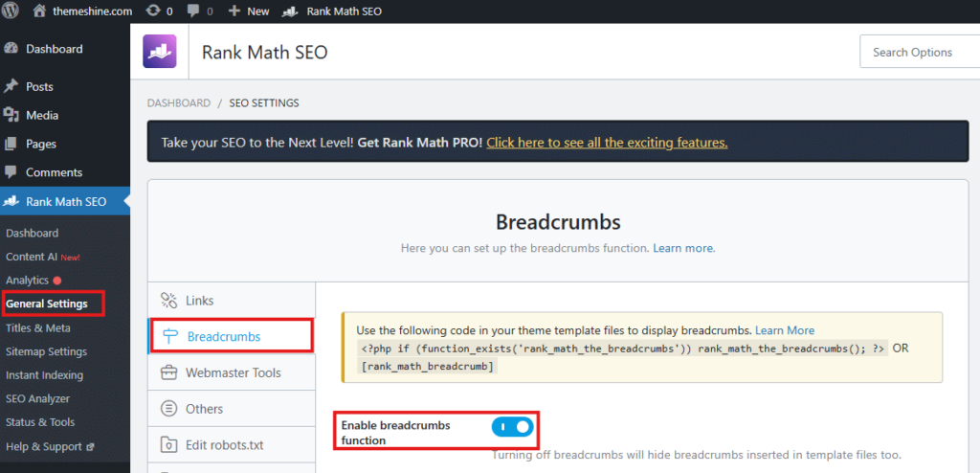Image resolution: width=980 pixels, height=473 pixels.
Task: Click DASHBOARD breadcrumb link
Action: pyautogui.click(x=179, y=103)
